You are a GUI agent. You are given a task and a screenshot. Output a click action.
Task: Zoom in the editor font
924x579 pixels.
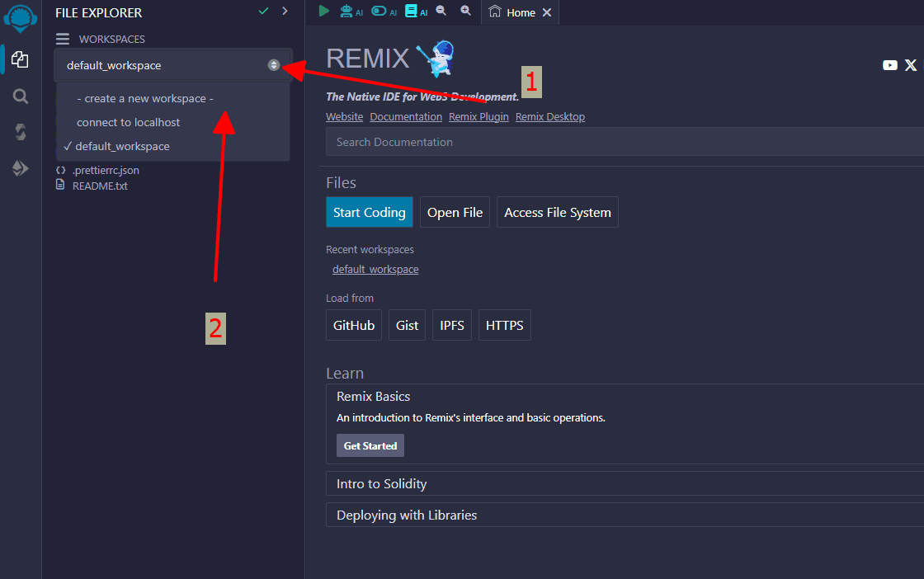[x=465, y=11]
